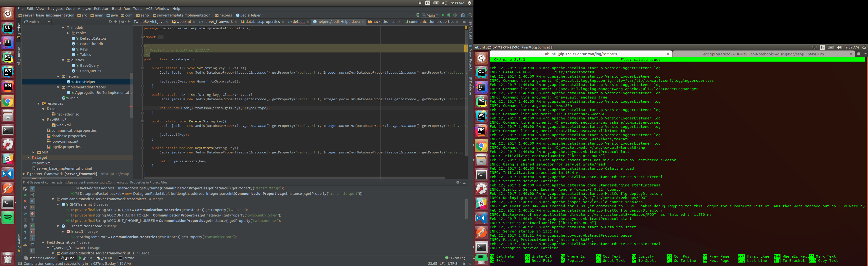Select pom.xml file in project tree
The image size is (868, 266).
(44, 163)
